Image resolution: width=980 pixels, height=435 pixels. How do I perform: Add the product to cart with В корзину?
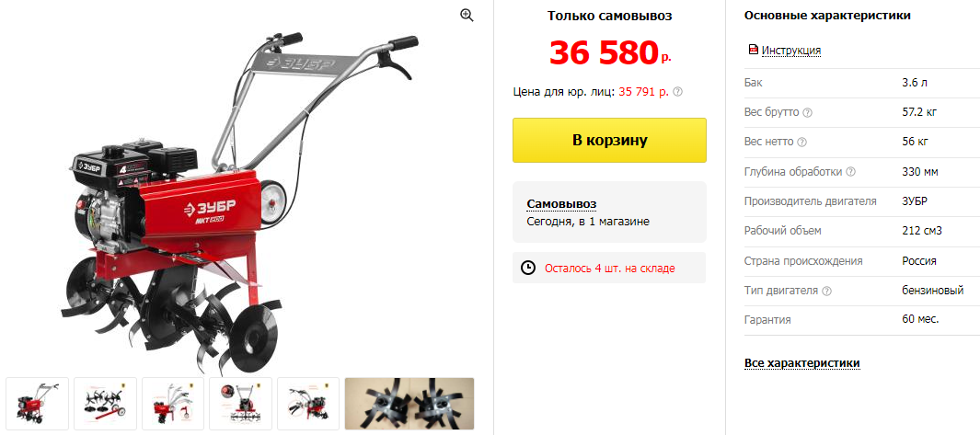click(609, 140)
